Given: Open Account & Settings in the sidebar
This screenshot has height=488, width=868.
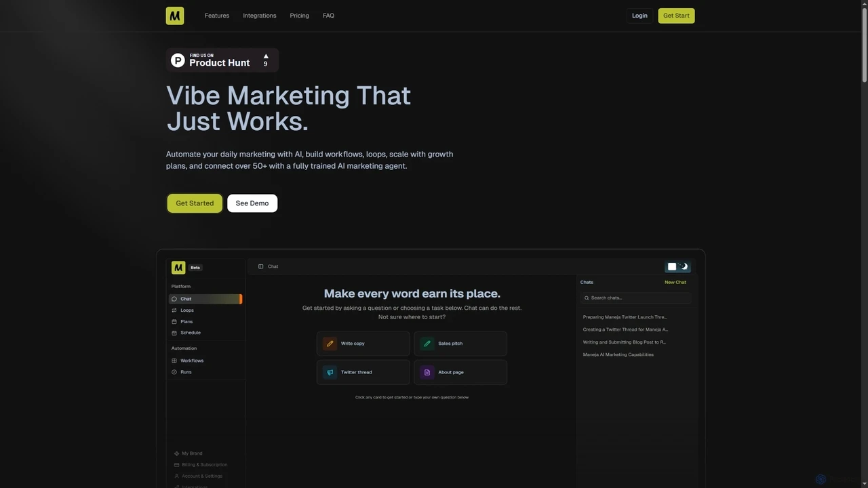Looking at the screenshot, I should (198, 476).
